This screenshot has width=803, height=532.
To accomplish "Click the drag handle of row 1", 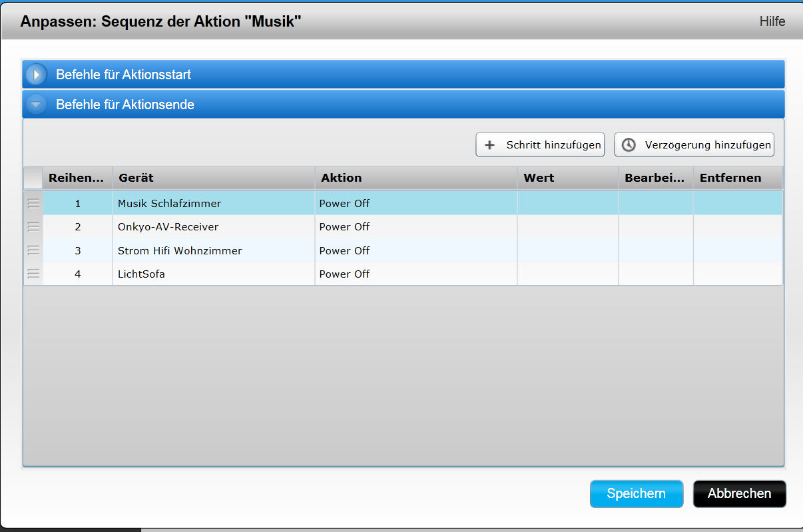I will coord(33,203).
